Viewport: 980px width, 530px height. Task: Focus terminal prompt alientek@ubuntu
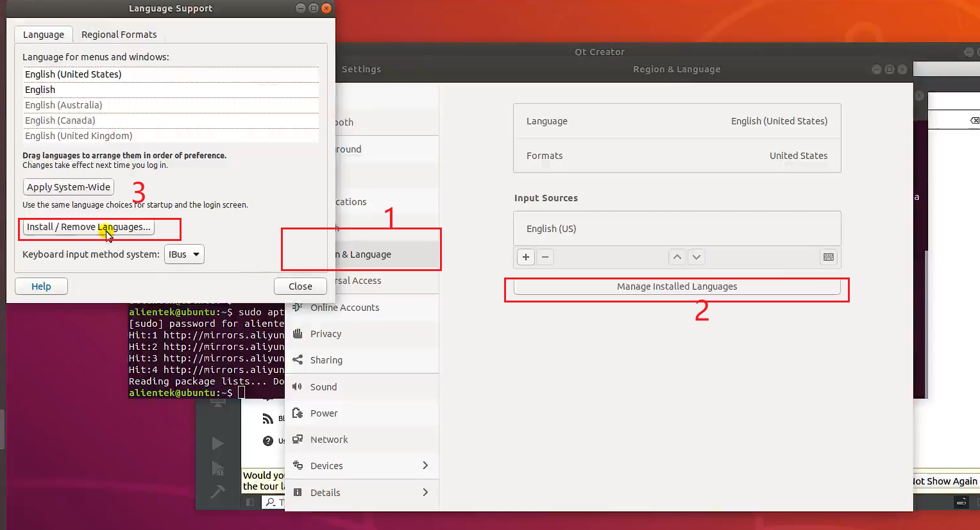coord(181,393)
